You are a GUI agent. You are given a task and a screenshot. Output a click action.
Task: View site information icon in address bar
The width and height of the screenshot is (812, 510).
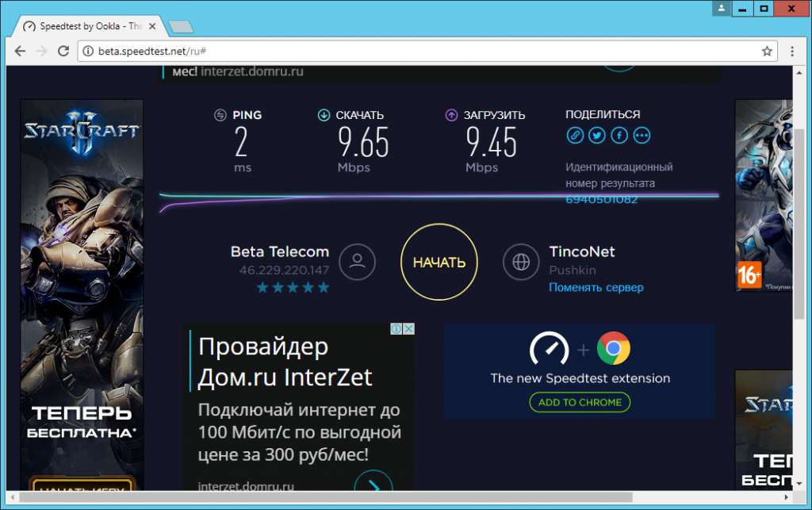[88, 51]
